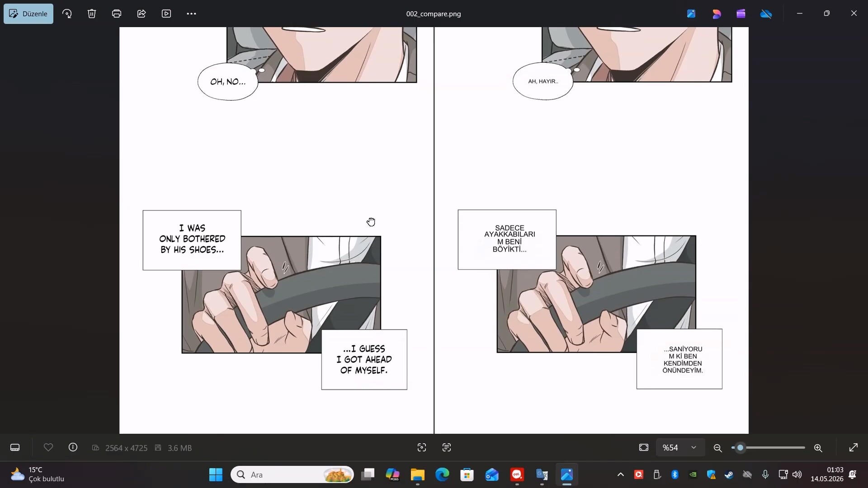This screenshot has width=868, height=488.
Task: Select the Photos app taskbar icon
Action: click(x=567, y=474)
